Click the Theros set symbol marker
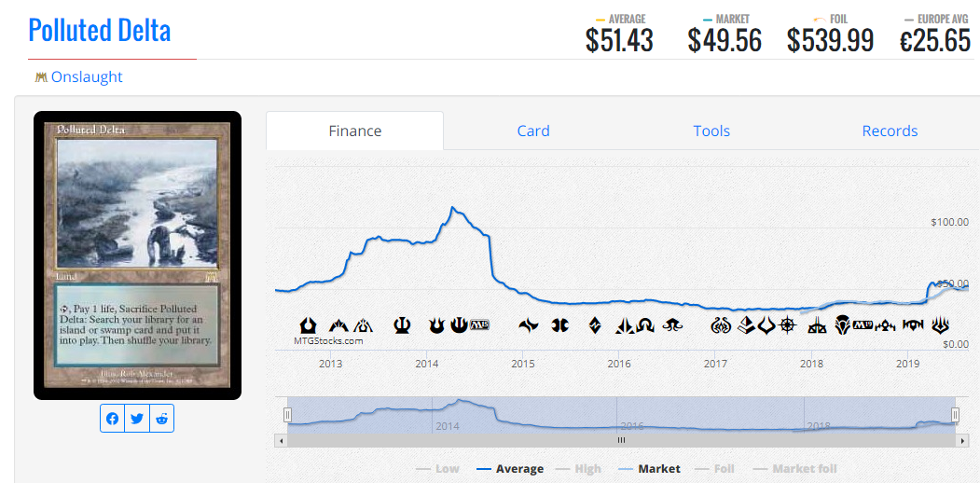 click(x=402, y=324)
